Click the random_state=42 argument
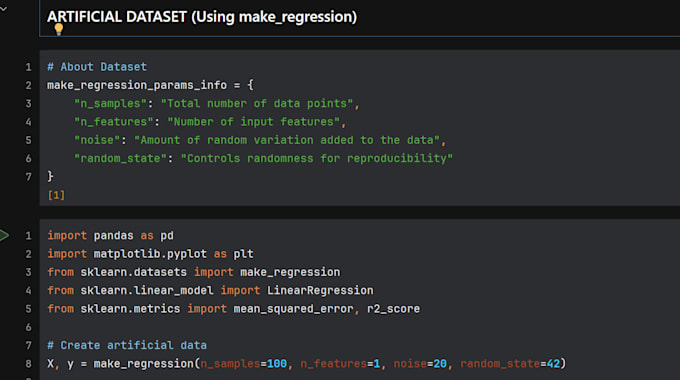 click(x=510, y=364)
